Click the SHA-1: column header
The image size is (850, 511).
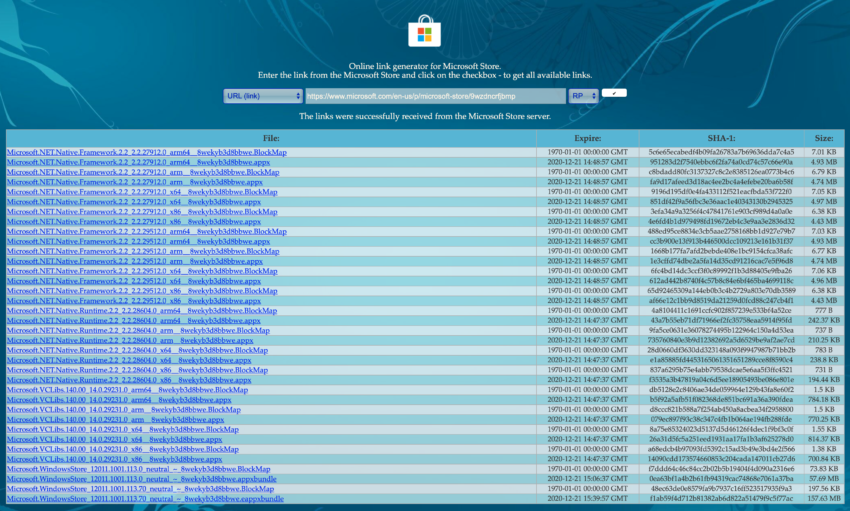(721, 138)
